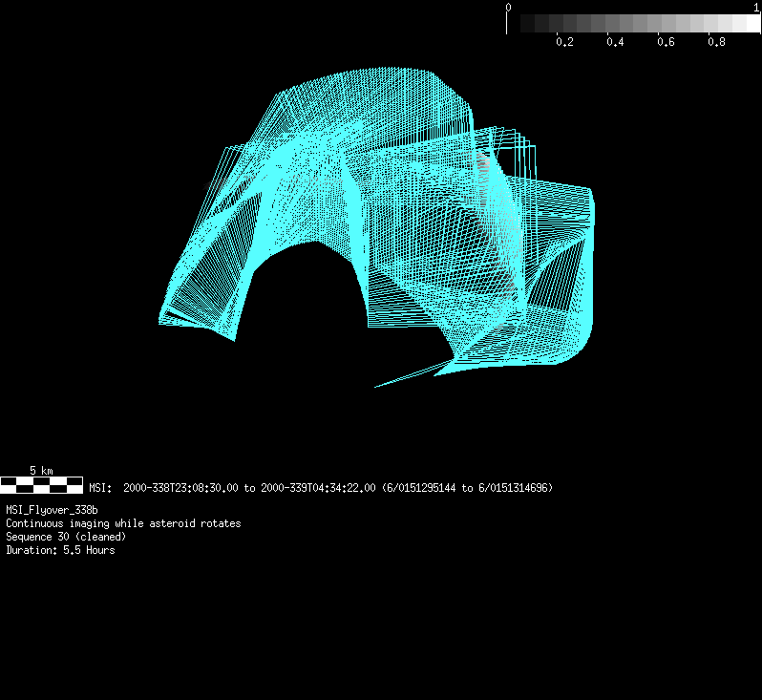
Task: Click the end time 2000-339T04:34:22.00
Action: (318, 488)
